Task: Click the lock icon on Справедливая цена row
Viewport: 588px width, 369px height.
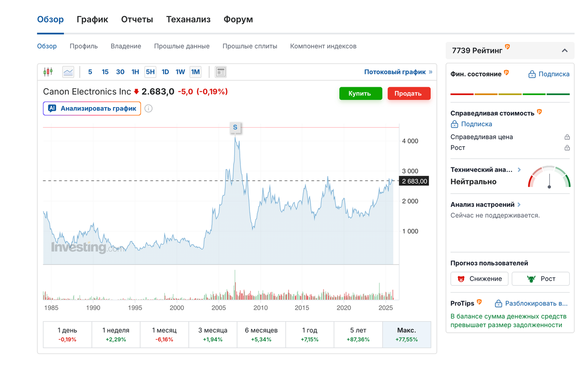Action: coord(567,137)
